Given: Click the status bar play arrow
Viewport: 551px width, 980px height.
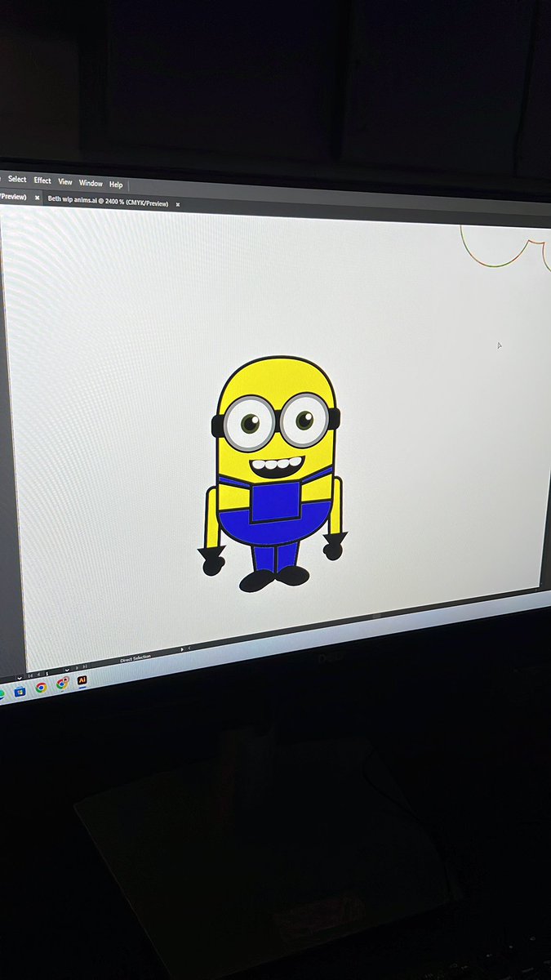Looking at the screenshot, I should tap(182, 649).
